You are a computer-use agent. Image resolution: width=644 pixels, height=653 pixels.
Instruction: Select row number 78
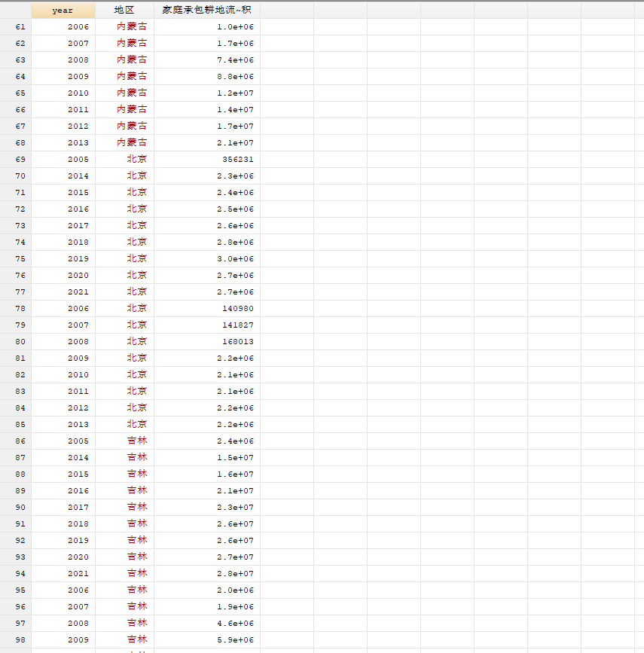[16, 308]
